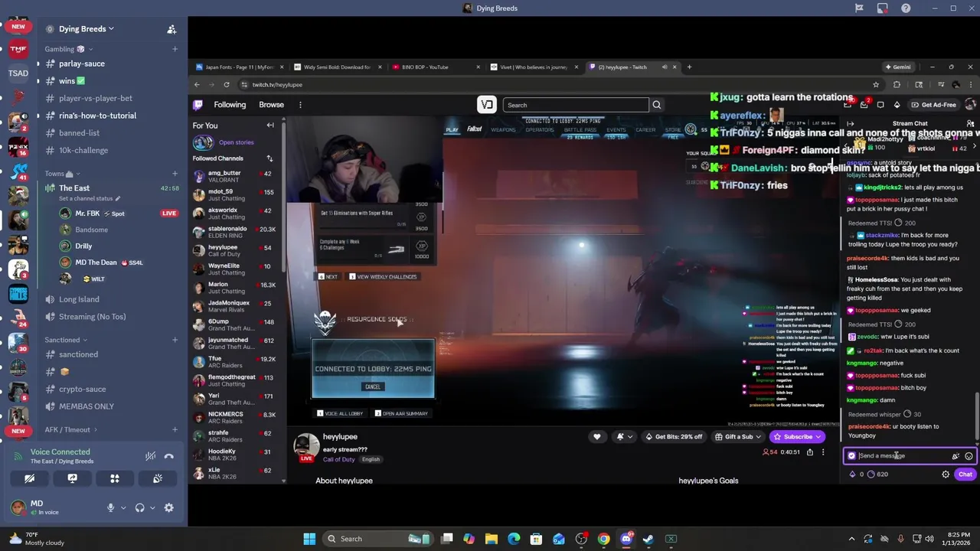
Task: Open Discord activities launcher icon
Action: coord(115,478)
